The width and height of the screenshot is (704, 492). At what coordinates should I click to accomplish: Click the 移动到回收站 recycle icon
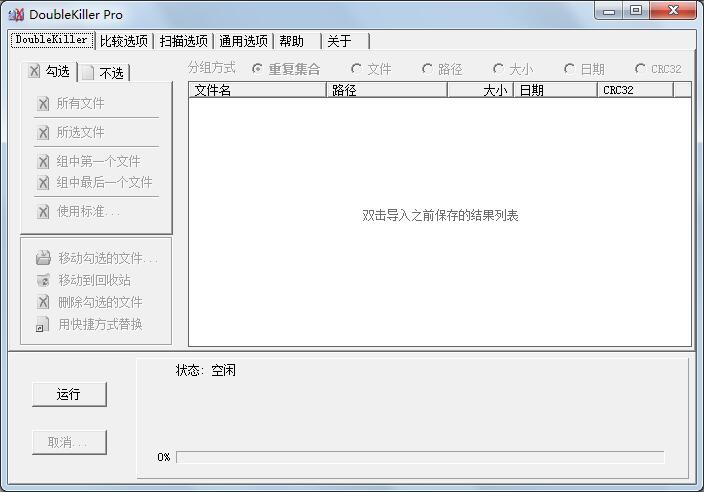[44, 280]
